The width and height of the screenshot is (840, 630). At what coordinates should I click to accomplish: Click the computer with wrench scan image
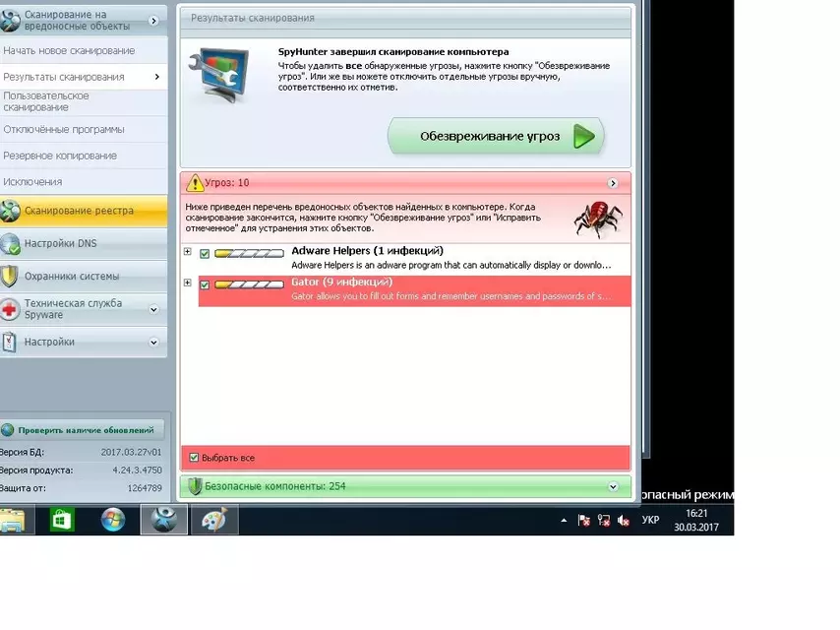click(x=220, y=74)
